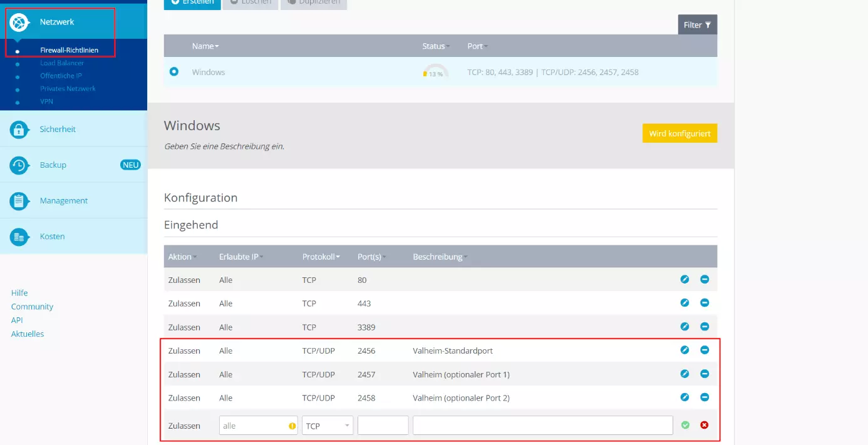Click port cell '2457'
The image size is (868, 445).
pos(366,374)
